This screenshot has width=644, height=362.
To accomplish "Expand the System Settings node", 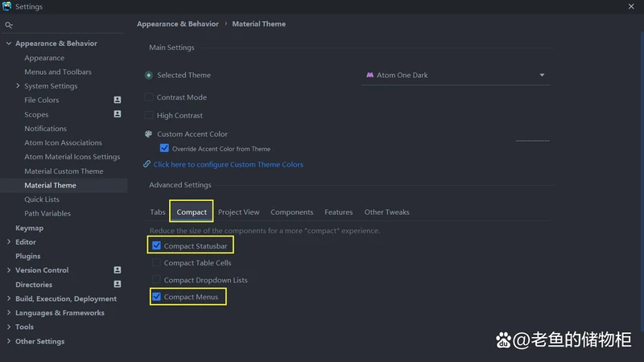I will [18, 86].
